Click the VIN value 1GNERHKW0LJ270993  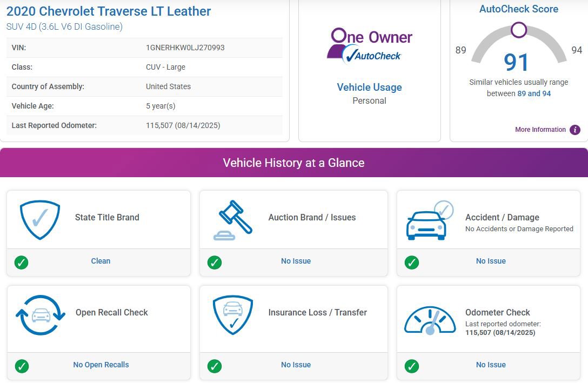click(185, 48)
